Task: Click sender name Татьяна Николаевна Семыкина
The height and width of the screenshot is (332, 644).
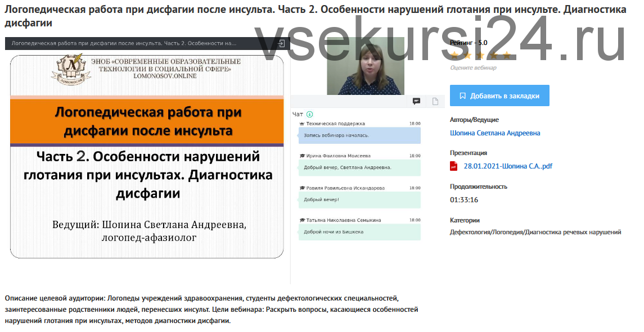Action: 344,220
